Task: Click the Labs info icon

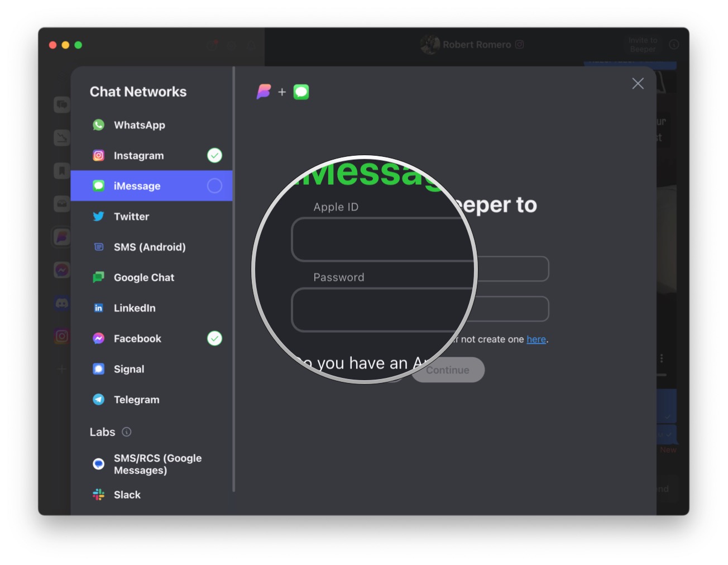Action: tap(127, 432)
